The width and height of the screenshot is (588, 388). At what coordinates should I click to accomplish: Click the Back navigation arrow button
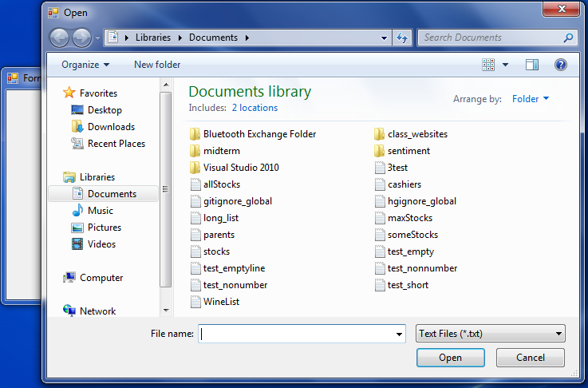tap(59, 38)
